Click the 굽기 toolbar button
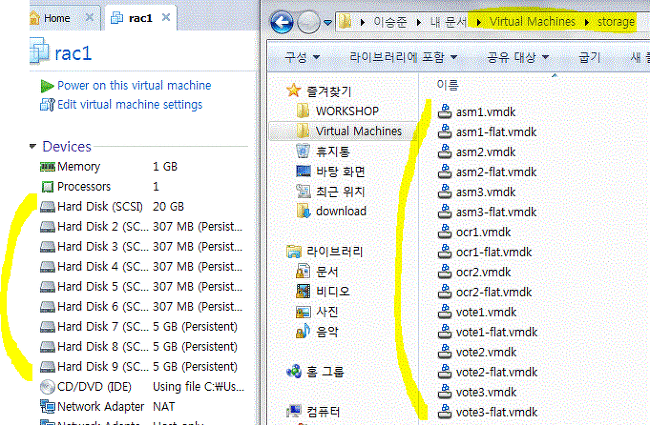Image resolution: width=650 pixels, height=425 pixels. coord(589,57)
